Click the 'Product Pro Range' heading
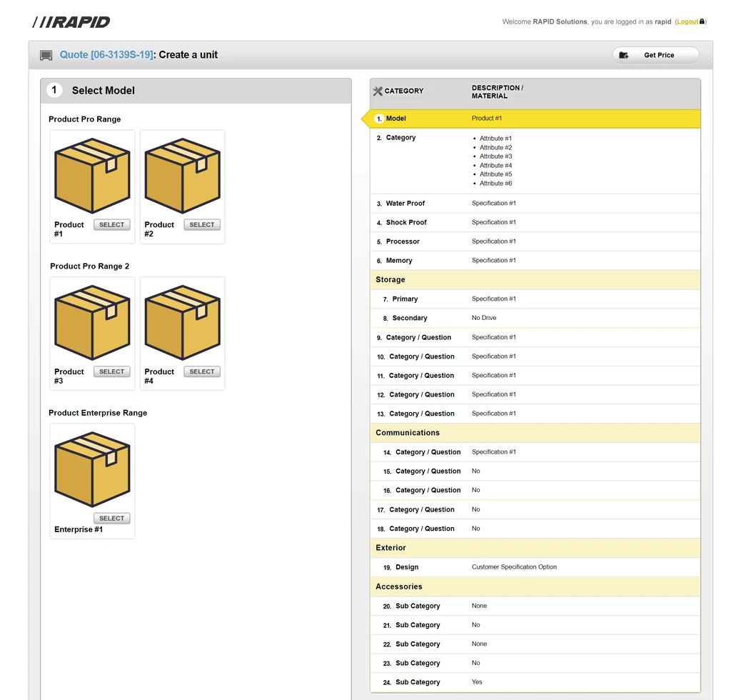Screen dimensions: 731x700 pyautogui.click(x=85, y=119)
